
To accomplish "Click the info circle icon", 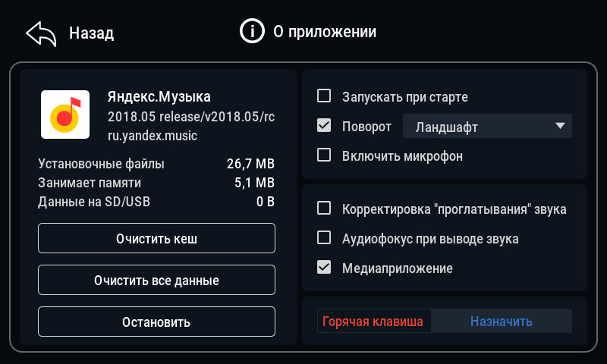I will point(252,32).
